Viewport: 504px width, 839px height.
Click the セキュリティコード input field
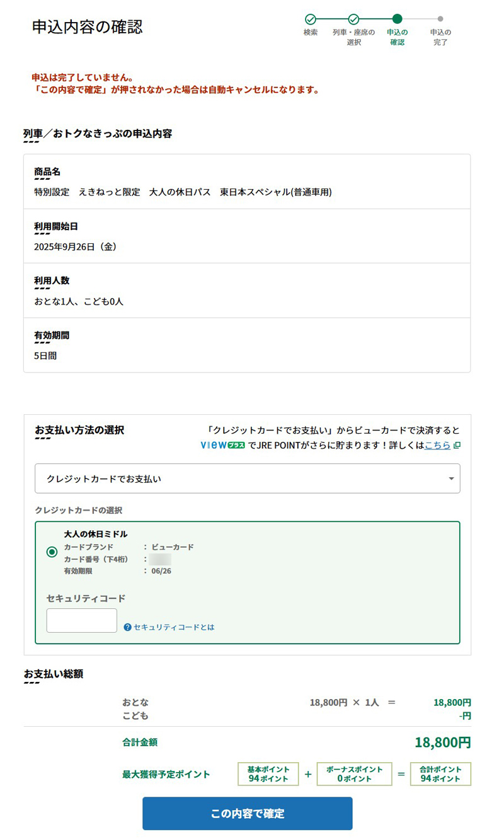[82, 620]
